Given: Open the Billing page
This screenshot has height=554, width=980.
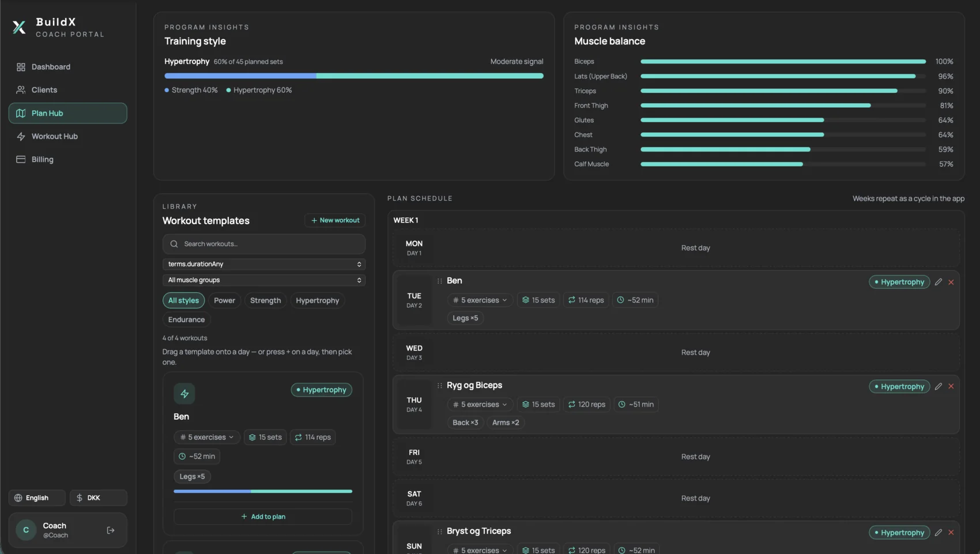Looking at the screenshot, I should coord(67,159).
